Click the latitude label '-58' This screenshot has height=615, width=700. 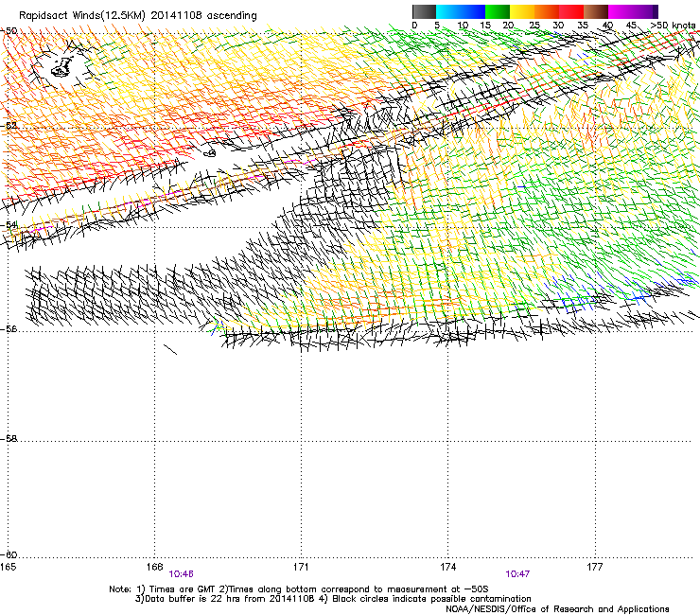point(9,439)
